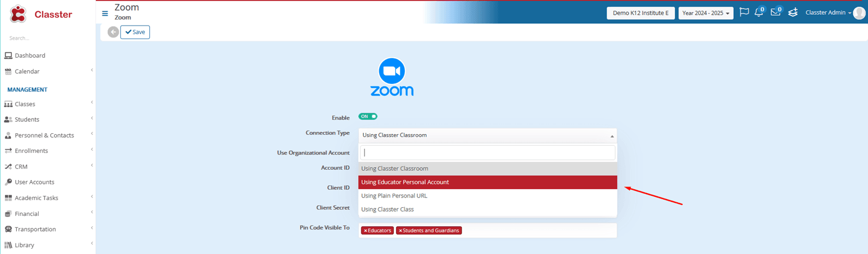Viewport: 868px width, 254px height.
Task: Click the dropdown filter search box
Action: point(488,153)
